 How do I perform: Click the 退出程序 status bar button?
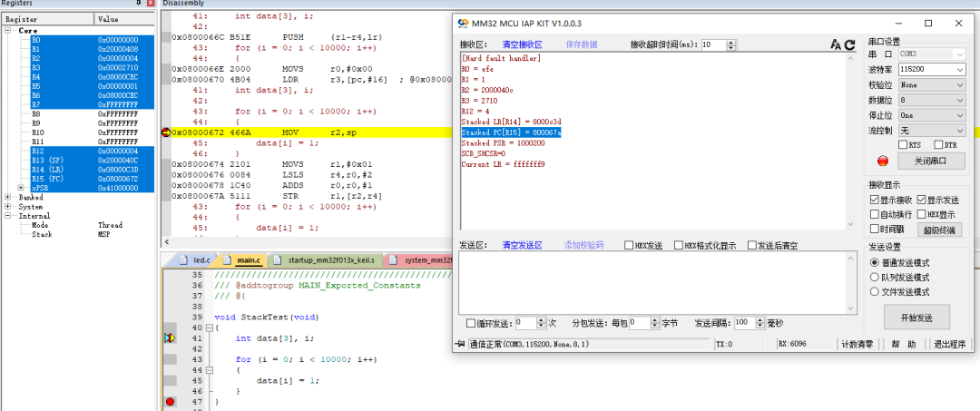(949, 344)
